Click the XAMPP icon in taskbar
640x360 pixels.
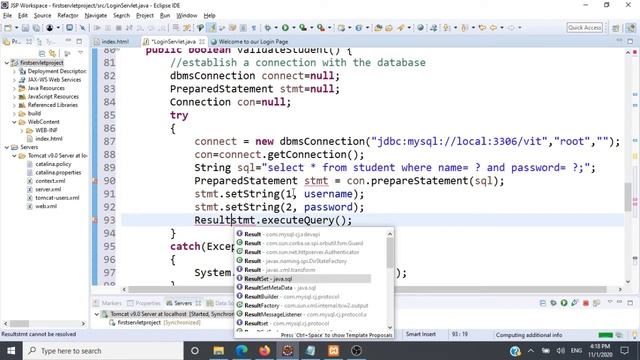coord(333,351)
